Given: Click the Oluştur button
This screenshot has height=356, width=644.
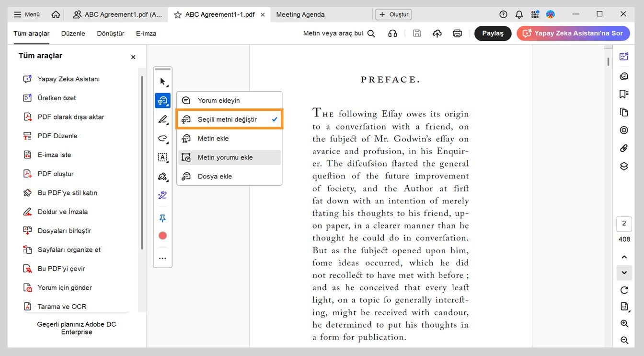Looking at the screenshot, I should tap(393, 14).
